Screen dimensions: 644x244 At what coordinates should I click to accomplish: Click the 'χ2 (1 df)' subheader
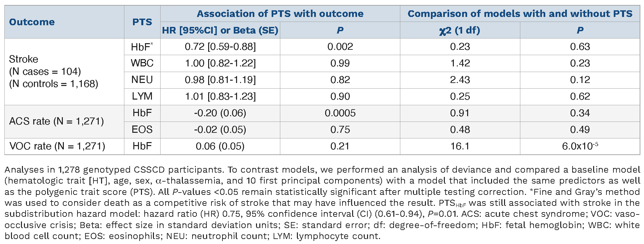point(460,30)
